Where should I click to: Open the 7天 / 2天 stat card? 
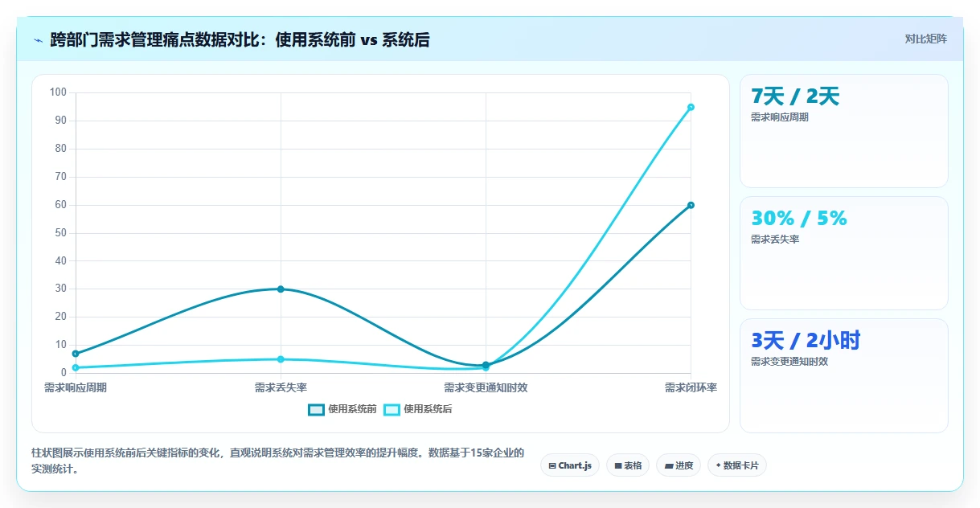click(x=844, y=131)
